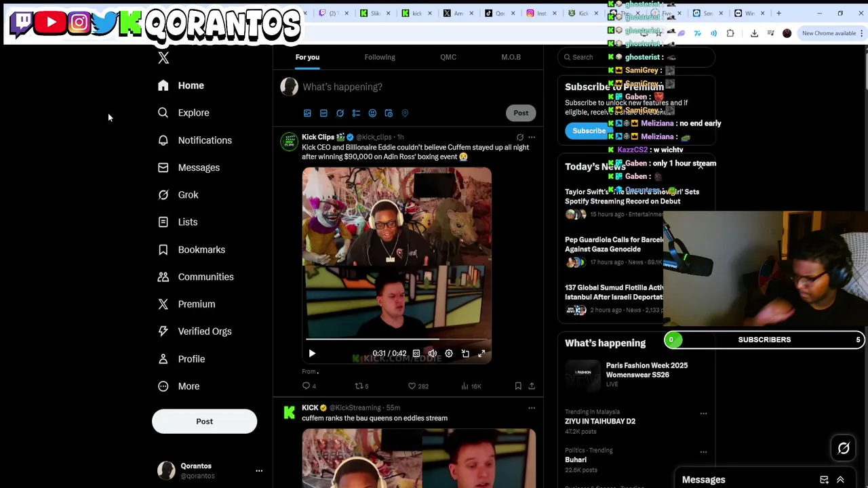Screen dimensions: 868x488
Task: Bookmark the Kick Clips post
Action: point(518,386)
